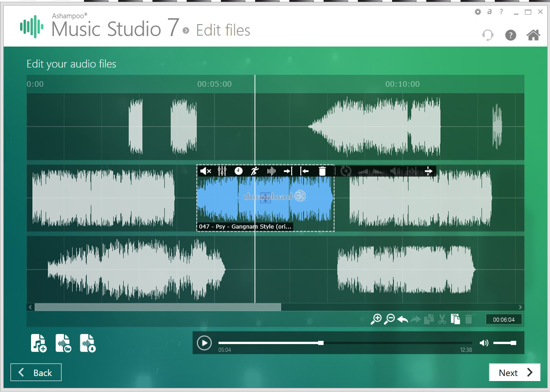
Task: Return to the Home screen
Action: pyautogui.click(x=533, y=35)
